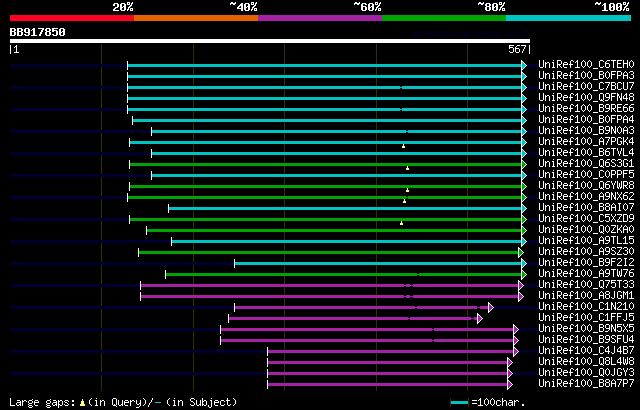This screenshot has height=410, width=640.
Task: Click the UniRef100_A9SZ30 label
Action: pyautogui.click(x=586, y=252)
